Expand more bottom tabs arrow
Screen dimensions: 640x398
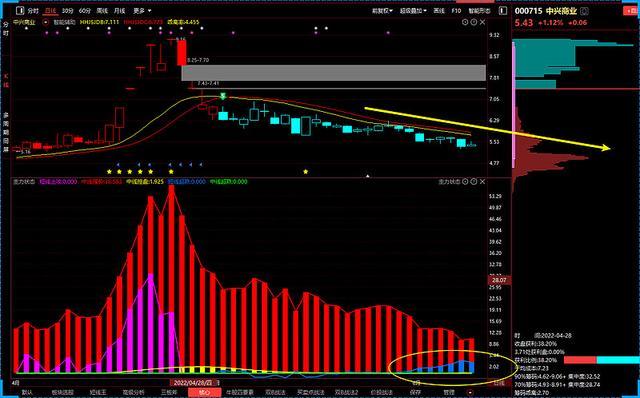[x=471, y=393]
